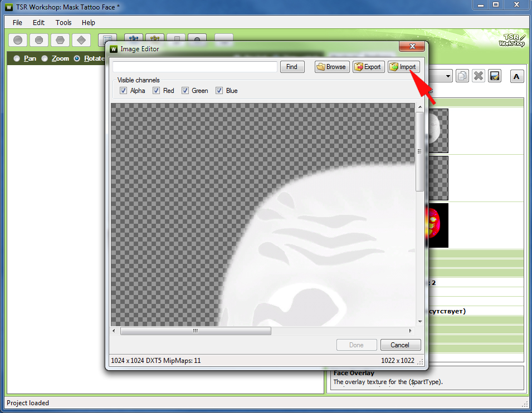Open the Tools menu
This screenshot has width=532, height=413.
[x=64, y=23]
